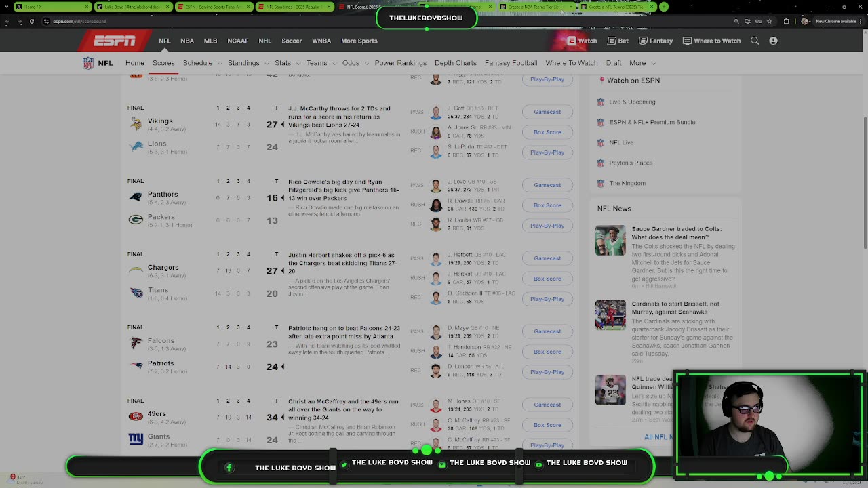This screenshot has width=868, height=488.
Task: Click the Panthers team logo
Action: pyautogui.click(x=136, y=197)
